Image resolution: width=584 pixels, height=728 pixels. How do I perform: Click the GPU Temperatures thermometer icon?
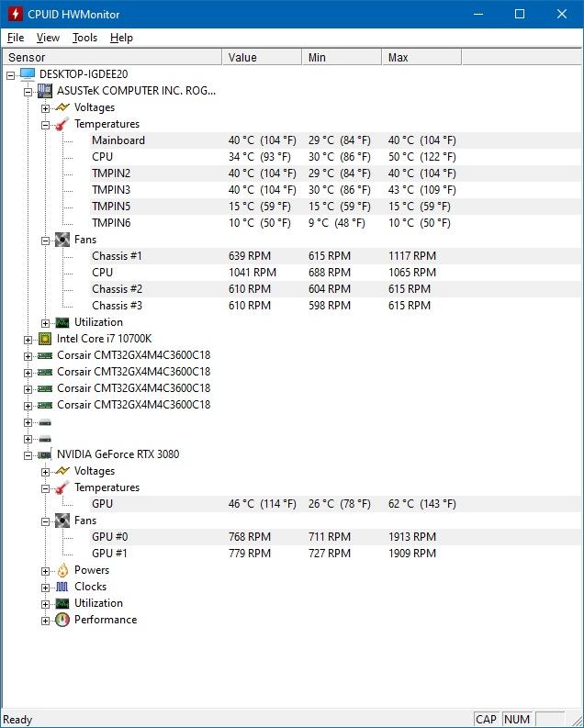point(62,487)
